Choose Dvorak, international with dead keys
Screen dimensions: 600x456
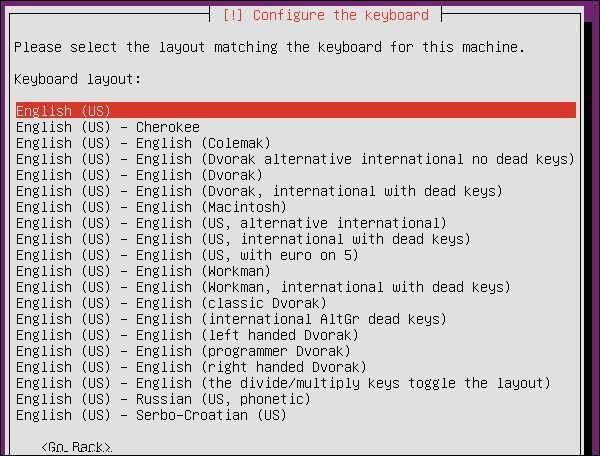258,191
